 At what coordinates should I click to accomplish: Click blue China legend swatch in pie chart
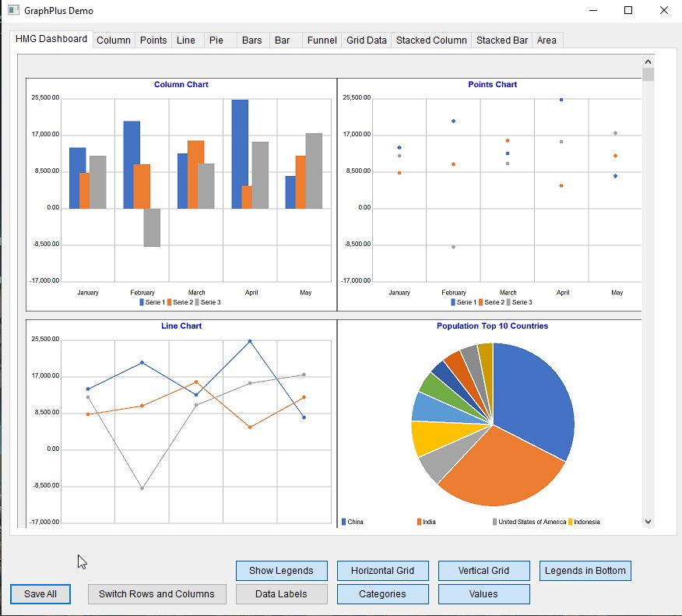point(343,522)
